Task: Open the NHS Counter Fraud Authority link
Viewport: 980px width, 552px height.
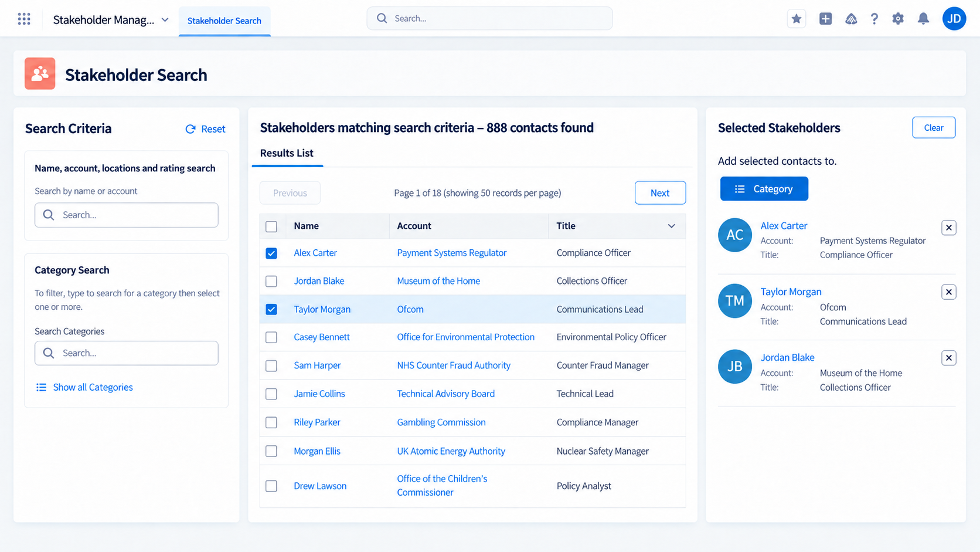Action: pos(454,365)
